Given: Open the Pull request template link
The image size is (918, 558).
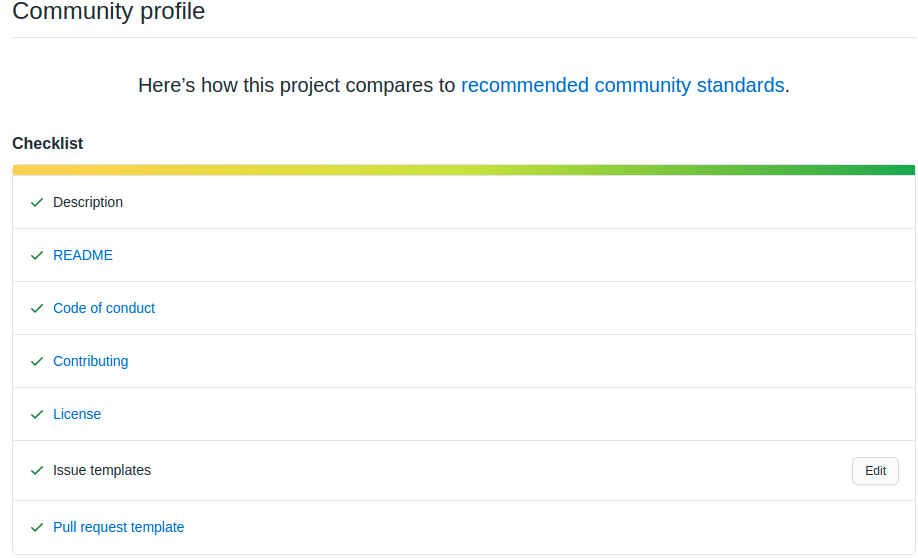Looking at the screenshot, I should click(119, 527).
